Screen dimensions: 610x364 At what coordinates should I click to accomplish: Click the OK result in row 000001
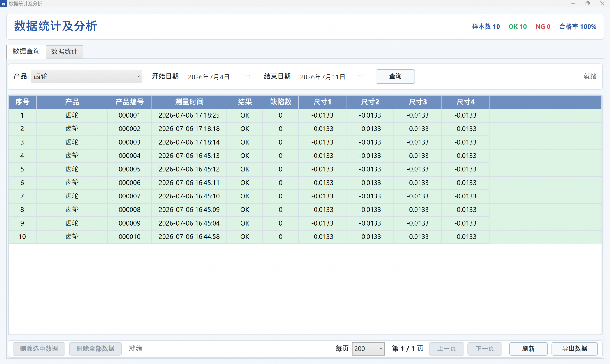point(245,115)
